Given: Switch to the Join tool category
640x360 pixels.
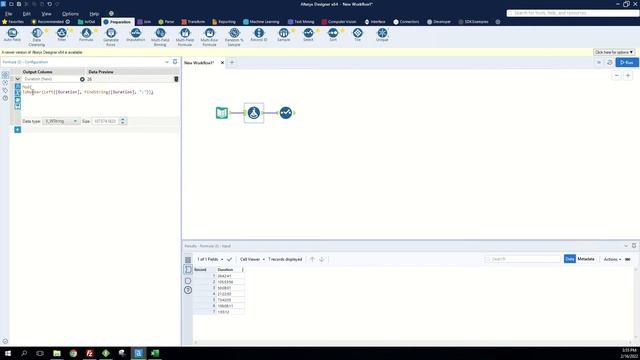Looking at the screenshot, I should point(144,22).
